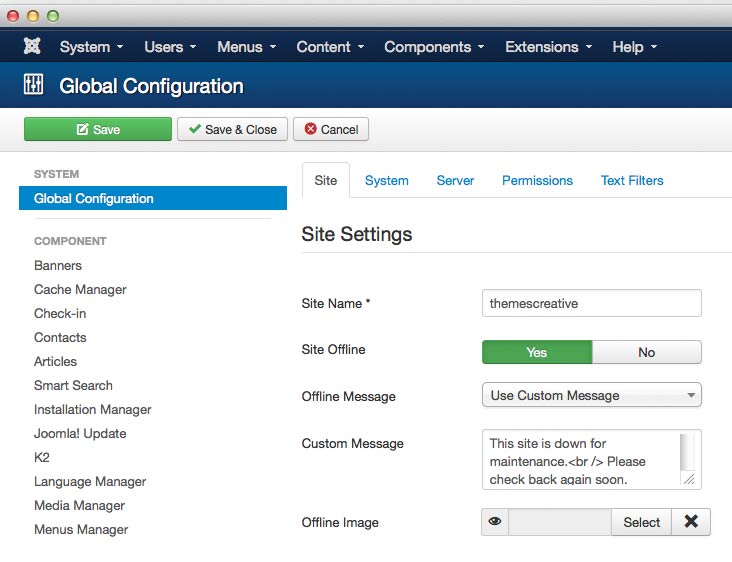Open Media Manager in sidebar

[79, 505]
